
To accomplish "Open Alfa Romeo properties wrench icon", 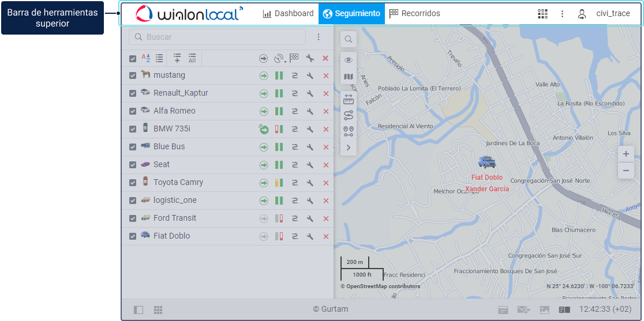I will click(x=310, y=111).
